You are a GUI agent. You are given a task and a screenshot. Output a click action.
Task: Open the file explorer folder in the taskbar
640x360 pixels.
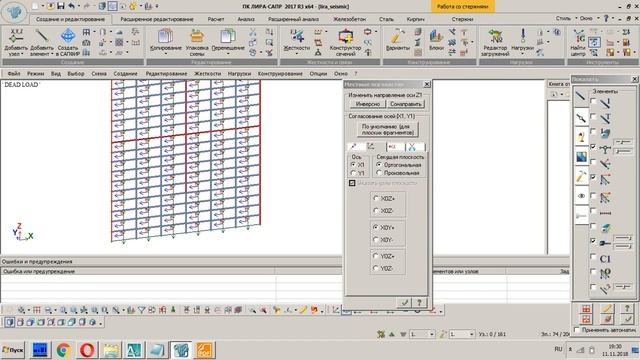point(111,350)
